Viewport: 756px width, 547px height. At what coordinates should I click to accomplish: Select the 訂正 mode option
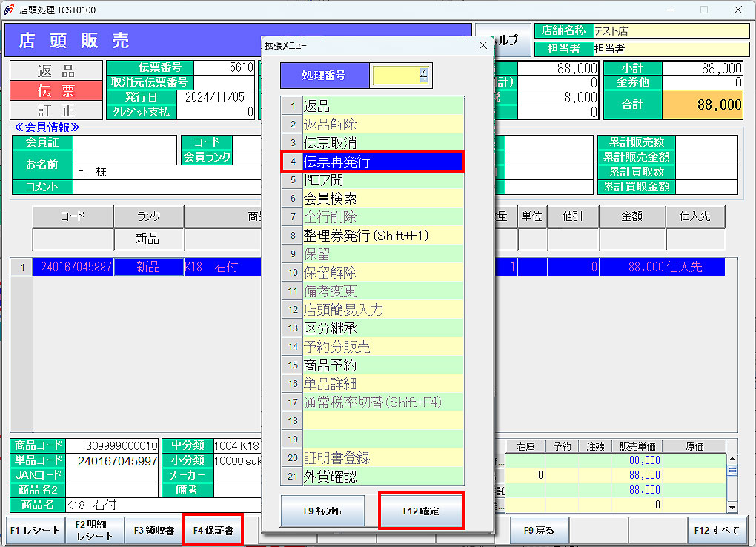pos(56,110)
